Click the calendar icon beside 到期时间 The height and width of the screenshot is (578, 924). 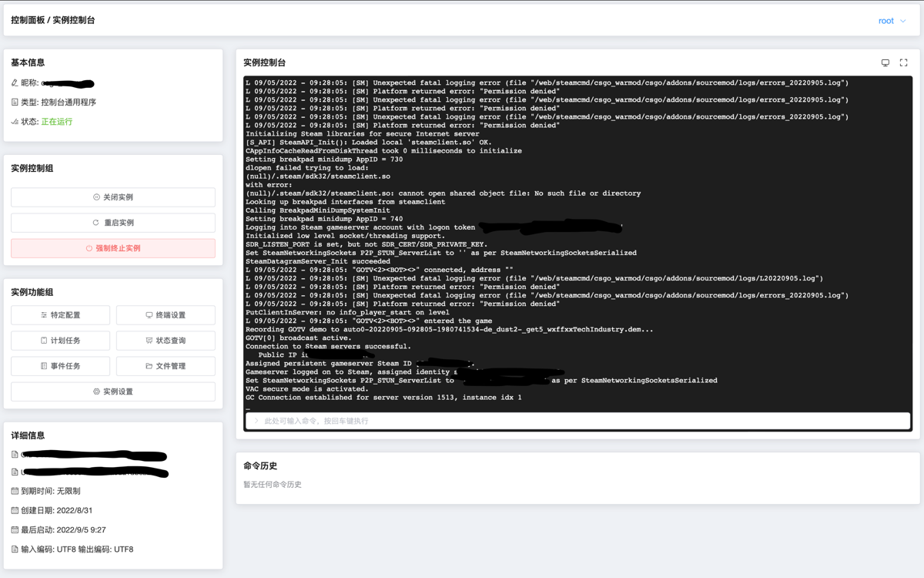coord(15,491)
